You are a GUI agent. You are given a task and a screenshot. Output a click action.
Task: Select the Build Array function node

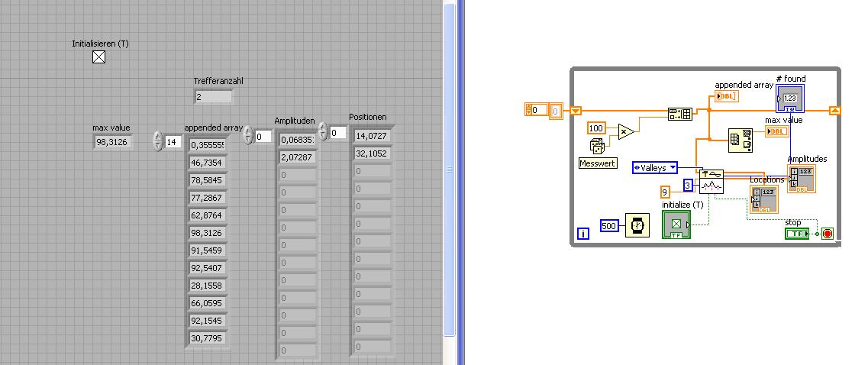tap(679, 114)
